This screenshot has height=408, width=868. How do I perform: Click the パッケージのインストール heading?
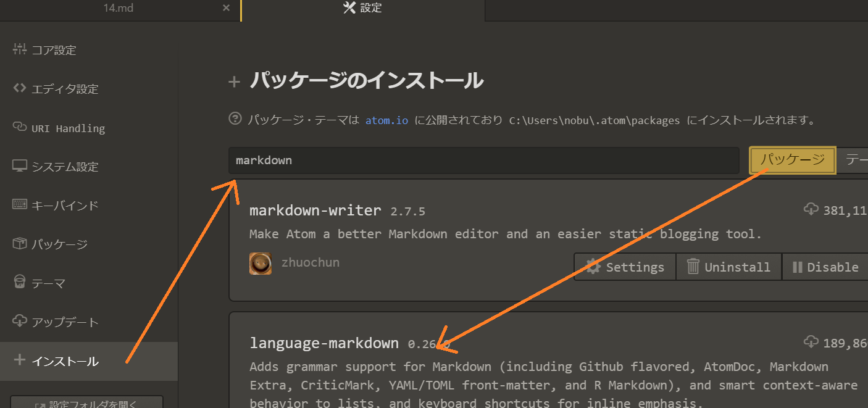(366, 81)
